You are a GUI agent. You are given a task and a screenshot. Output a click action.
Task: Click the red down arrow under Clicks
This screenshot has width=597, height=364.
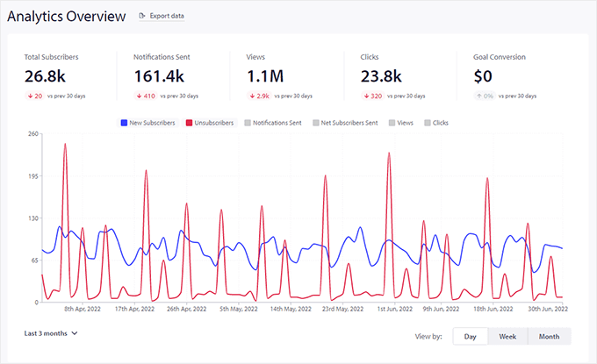tap(364, 95)
